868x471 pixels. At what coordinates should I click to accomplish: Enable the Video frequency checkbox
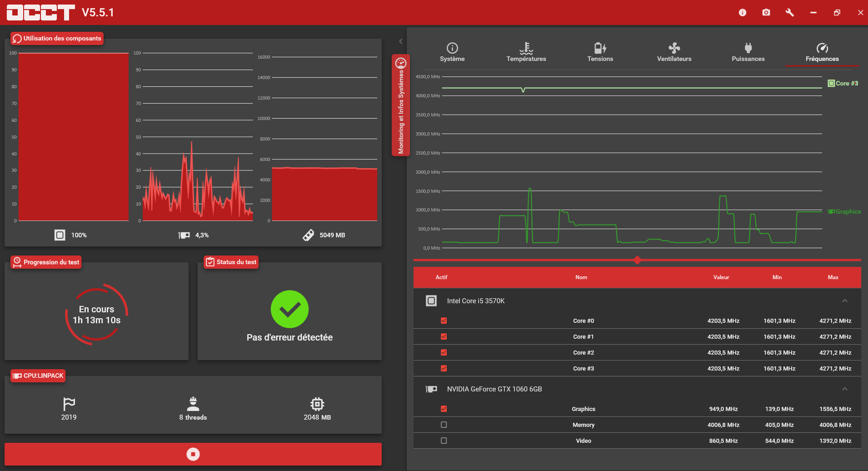[x=444, y=441]
